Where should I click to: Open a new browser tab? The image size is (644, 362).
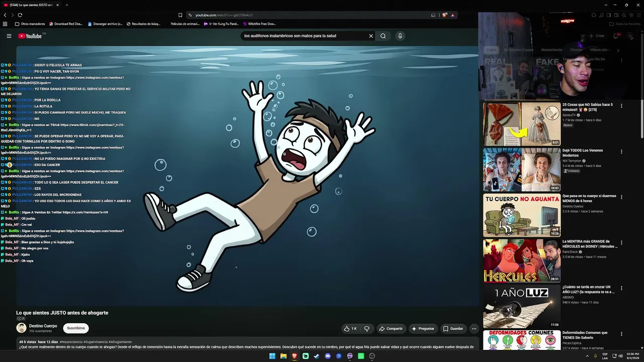[66, 5]
